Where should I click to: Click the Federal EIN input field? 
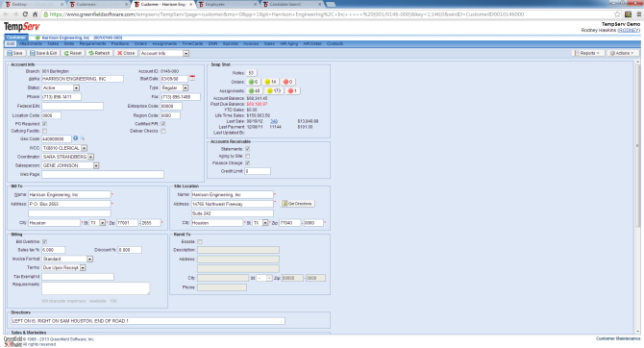pos(73,106)
